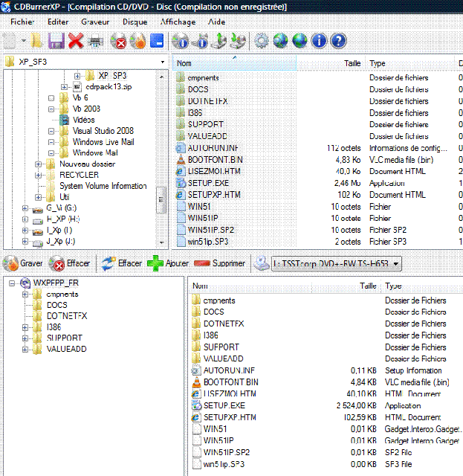463x476 pixels.
Task: Sort upper file list by Nom column
Action: pyautogui.click(x=235, y=63)
